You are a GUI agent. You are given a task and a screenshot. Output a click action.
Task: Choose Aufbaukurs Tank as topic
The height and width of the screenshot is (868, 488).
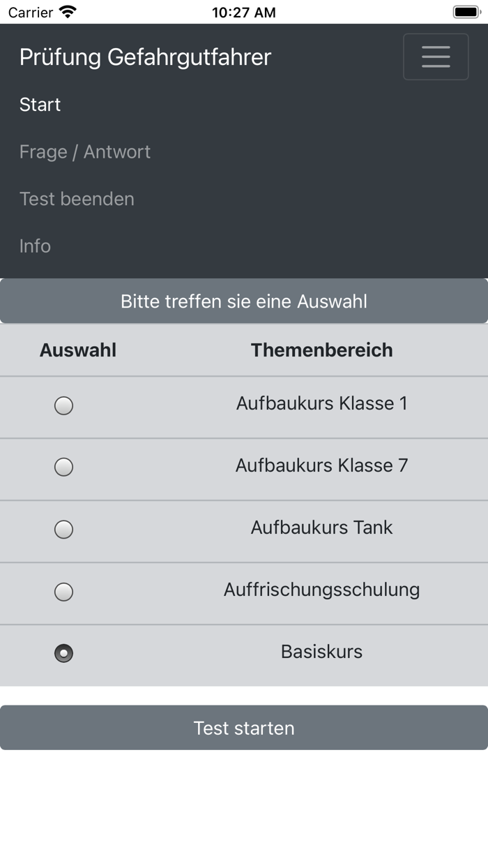point(63,530)
